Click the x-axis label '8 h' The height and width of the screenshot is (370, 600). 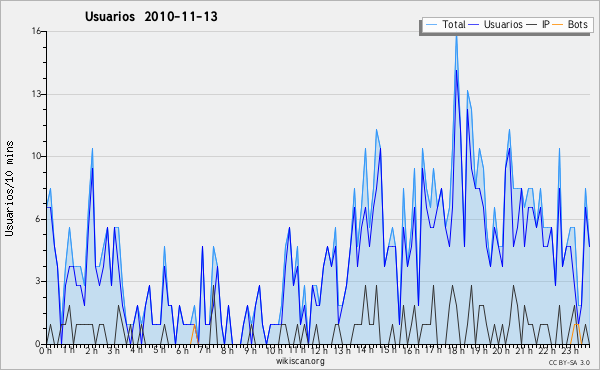point(227,351)
